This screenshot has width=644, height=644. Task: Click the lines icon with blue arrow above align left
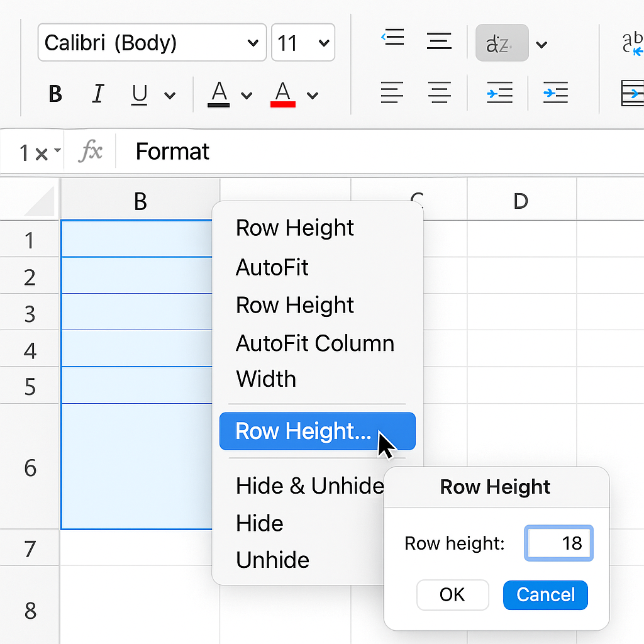[x=392, y=40]
